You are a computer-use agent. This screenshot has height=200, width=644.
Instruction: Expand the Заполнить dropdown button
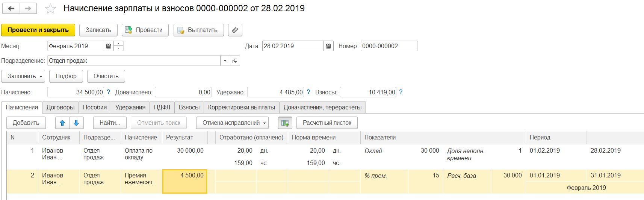coord(23,76)
